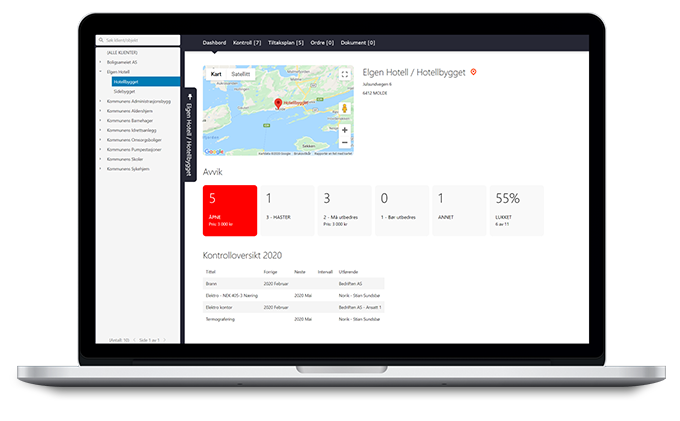The height and width of the screenshot is (421, 680).
Task: Zoom out on the map
Action: [x=345, y=142]
